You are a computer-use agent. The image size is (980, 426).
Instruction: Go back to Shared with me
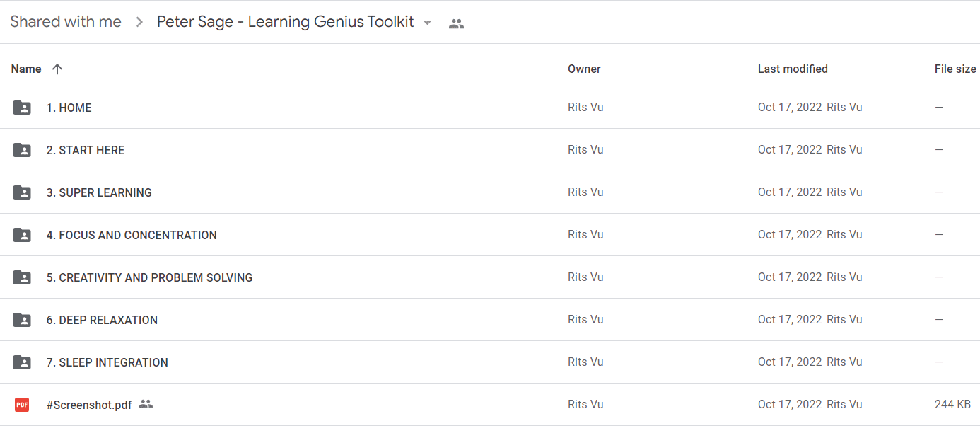(66, 22)
